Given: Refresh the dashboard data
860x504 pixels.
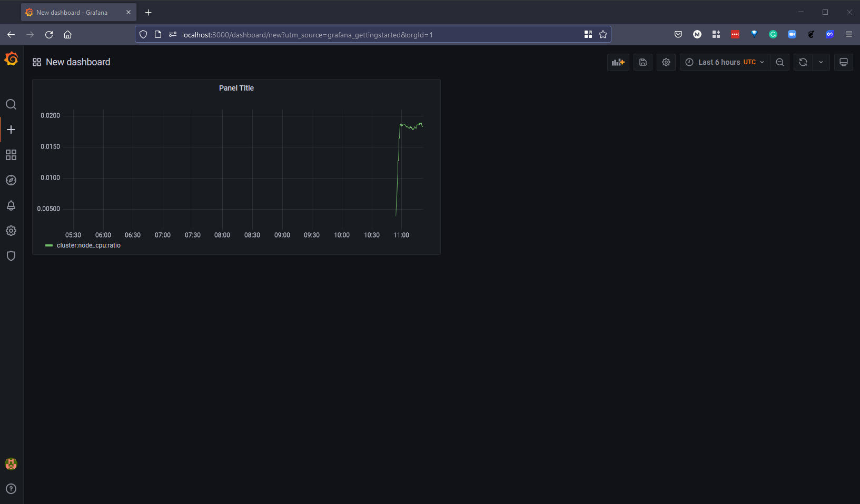Looking at the screenshot, I should (803, 62).
